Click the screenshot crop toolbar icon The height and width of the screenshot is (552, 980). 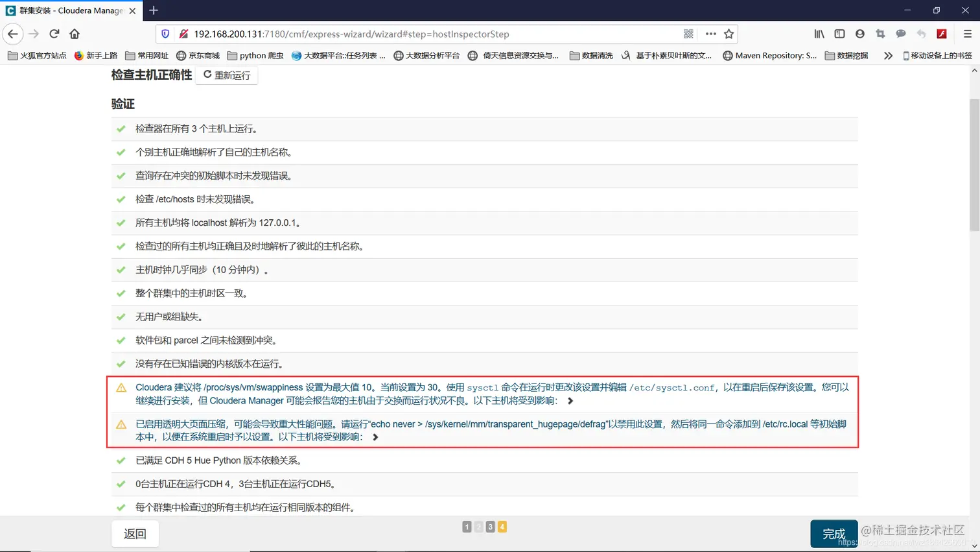880,34
